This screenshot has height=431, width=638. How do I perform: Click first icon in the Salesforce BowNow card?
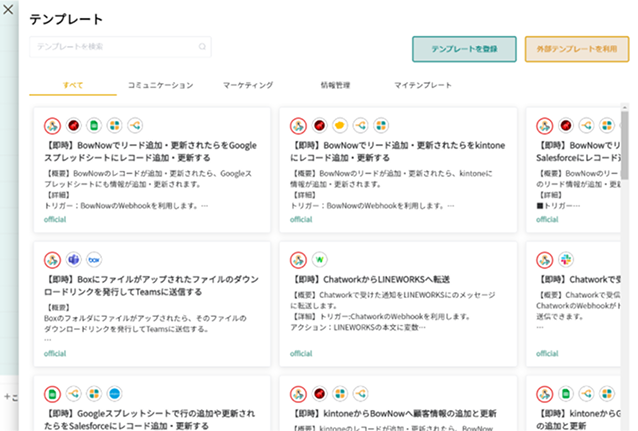pyautogui.click(x=544, y=126)
